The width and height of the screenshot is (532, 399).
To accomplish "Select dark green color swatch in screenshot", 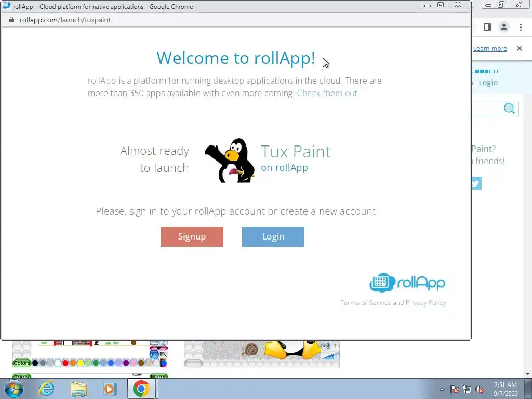I will click(96, 363).
